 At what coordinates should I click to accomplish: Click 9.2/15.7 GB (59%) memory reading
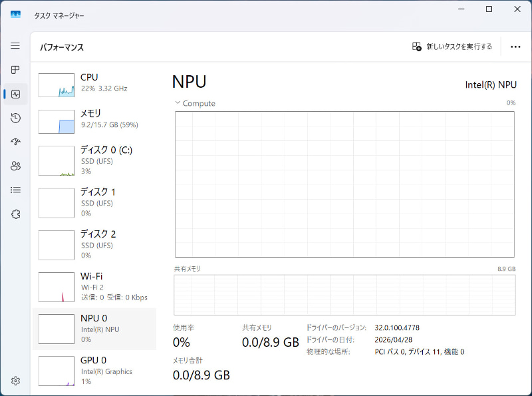point(109,125)
